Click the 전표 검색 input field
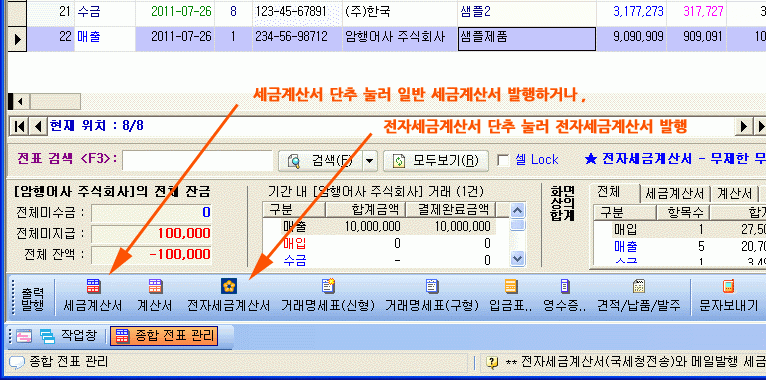 pos(197,161)
